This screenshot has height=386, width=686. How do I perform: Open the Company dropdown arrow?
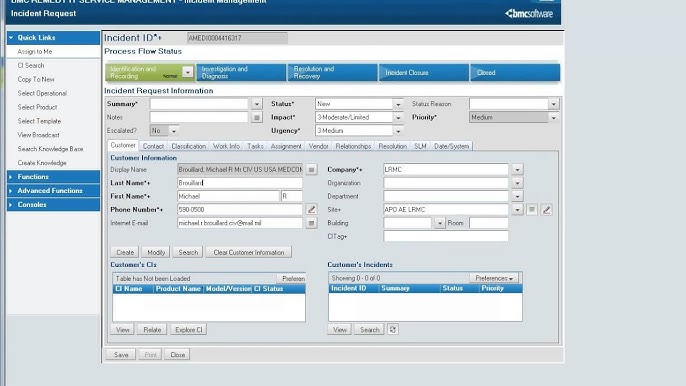click(x=517, y=169)
